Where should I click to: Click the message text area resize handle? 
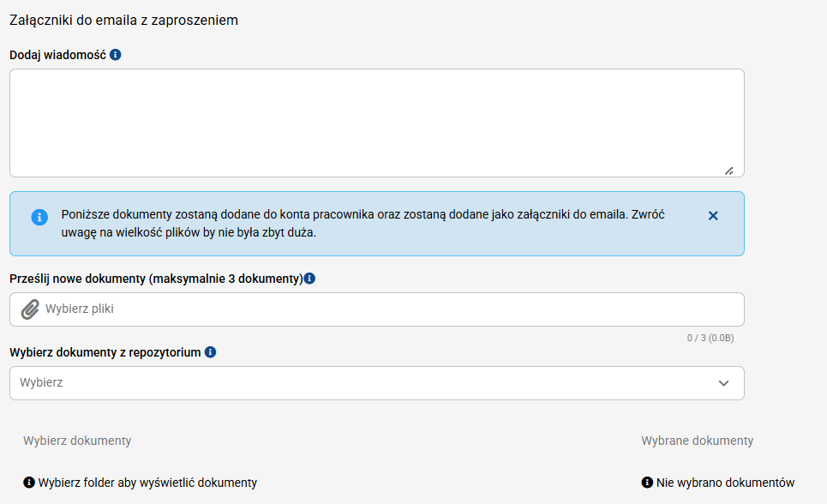click(728, 171)
